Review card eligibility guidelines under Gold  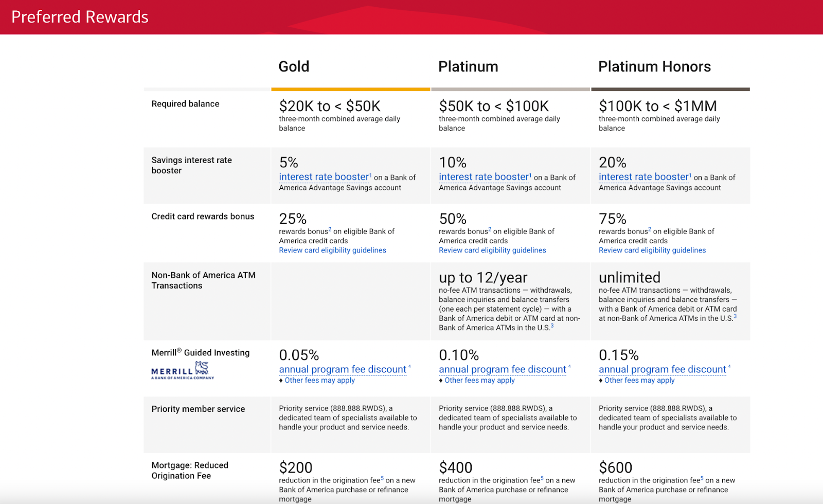pos(332,250)
